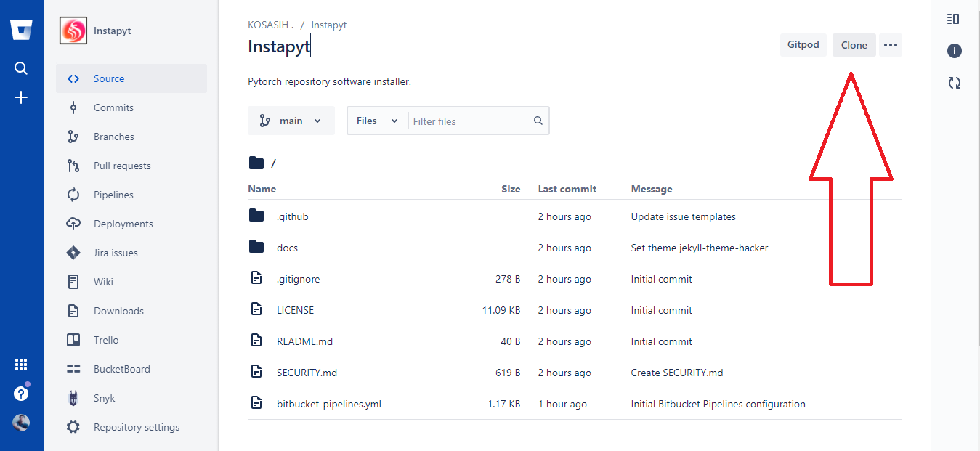The height and width of the screenshot is (451, 980).
Task: Click the Deployments cloud icon
Action: (73, 224)
